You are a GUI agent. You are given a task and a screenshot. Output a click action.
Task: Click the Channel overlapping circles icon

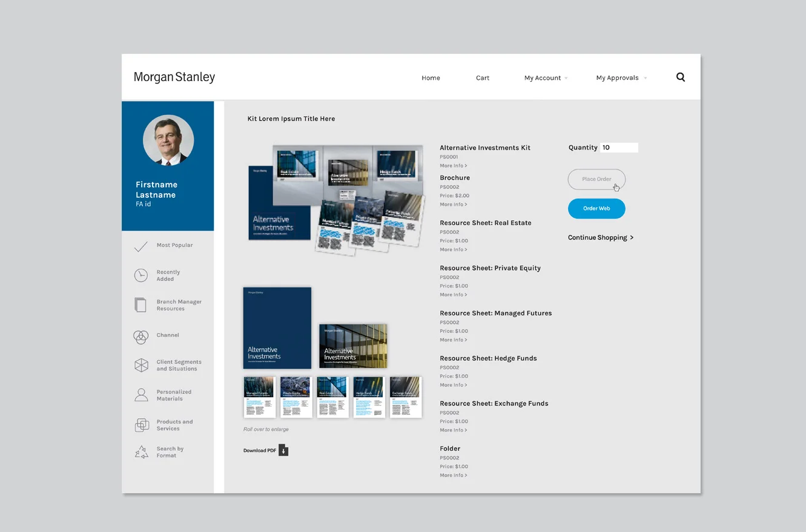[x=140, y=337]
